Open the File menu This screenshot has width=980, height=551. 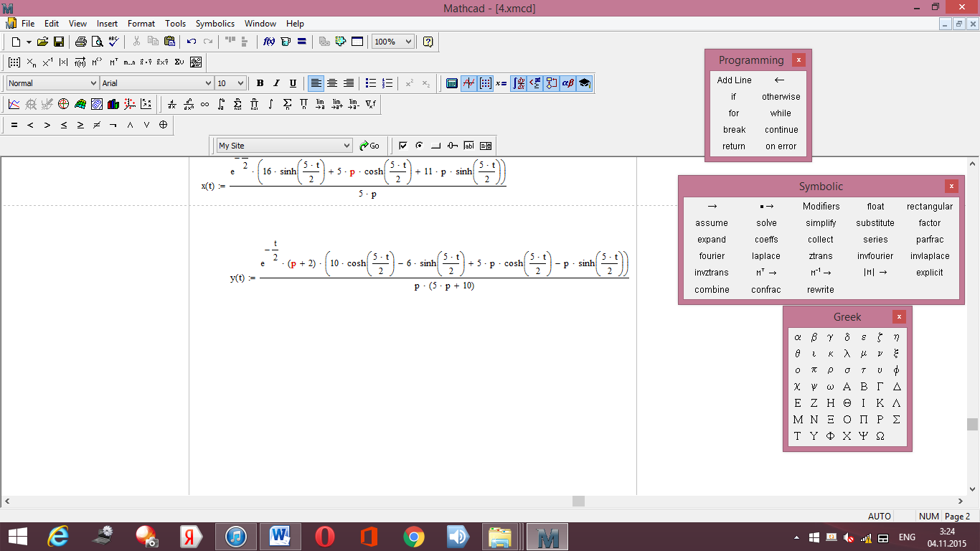click(28, 24)
